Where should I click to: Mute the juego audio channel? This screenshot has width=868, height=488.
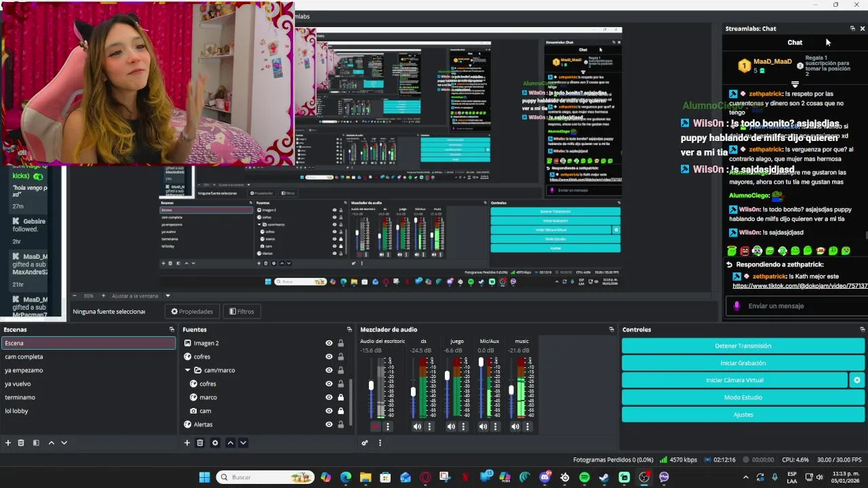451,426
